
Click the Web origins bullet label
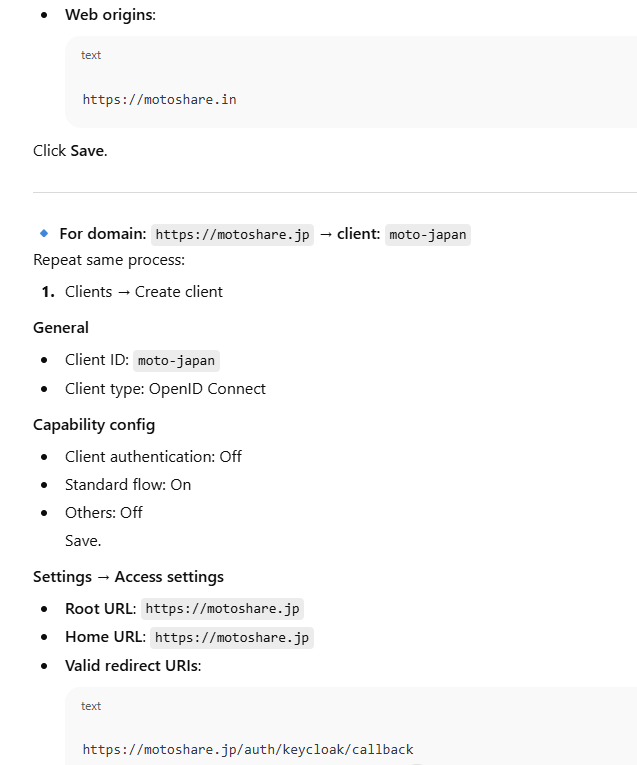110,15
